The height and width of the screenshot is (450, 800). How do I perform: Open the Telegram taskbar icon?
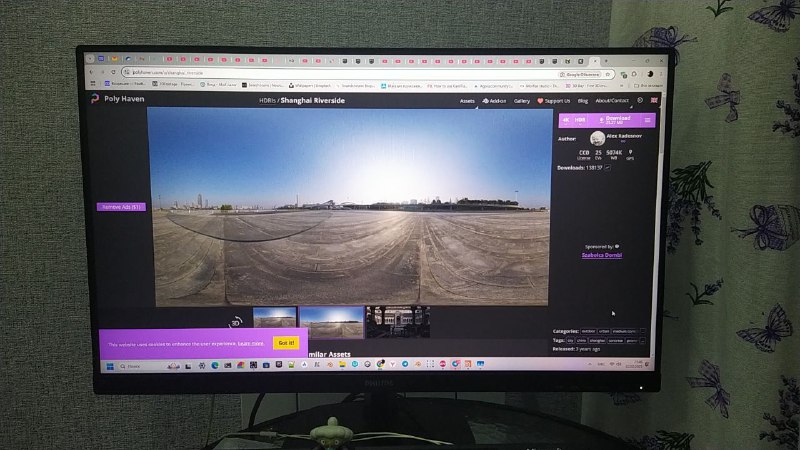pos(405,364)
